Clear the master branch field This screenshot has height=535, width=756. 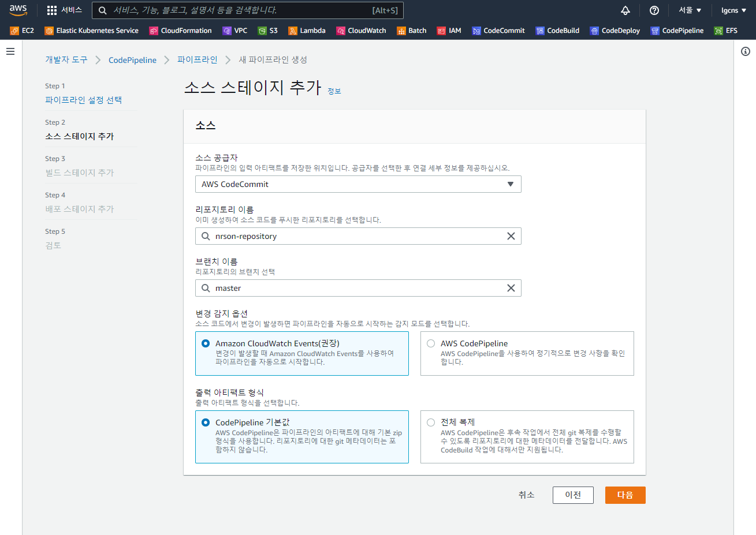[x=511, y=288]
